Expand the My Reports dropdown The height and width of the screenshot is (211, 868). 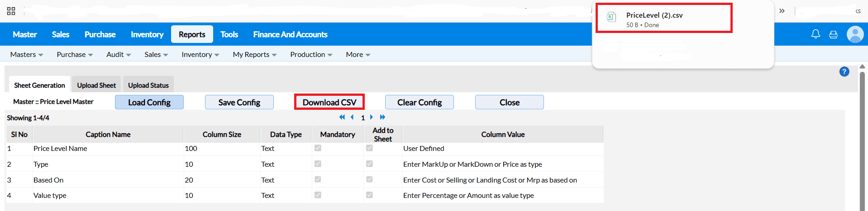point(254,55)
